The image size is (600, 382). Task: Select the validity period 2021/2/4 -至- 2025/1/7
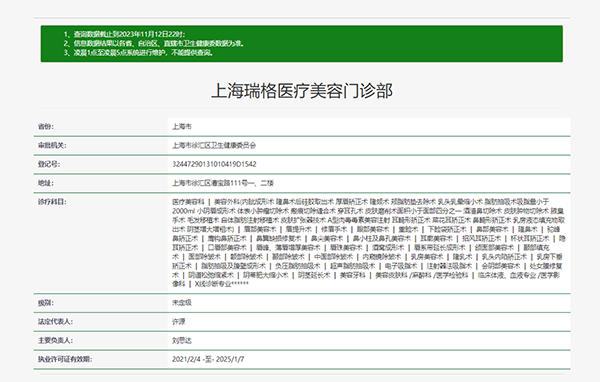[x=208, y=359]
